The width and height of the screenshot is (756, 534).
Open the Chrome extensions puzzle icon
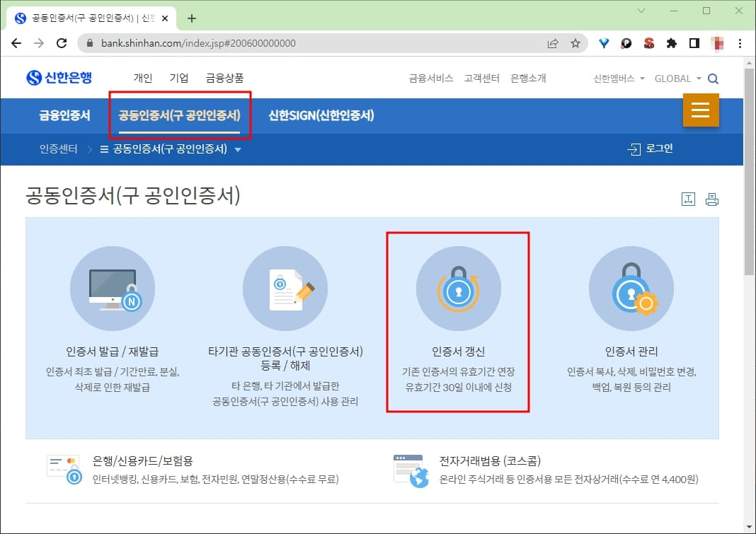pos(671,43)
